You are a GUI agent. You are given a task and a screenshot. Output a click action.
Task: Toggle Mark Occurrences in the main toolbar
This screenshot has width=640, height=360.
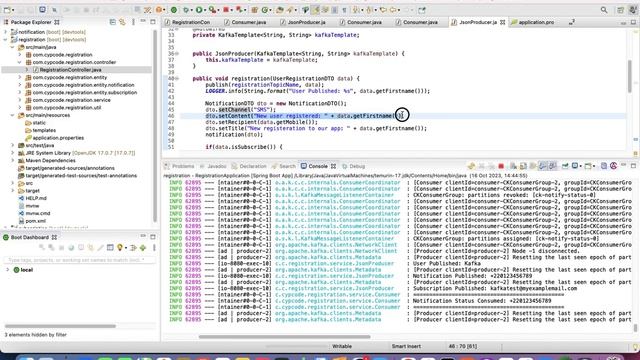pos(316,9)
